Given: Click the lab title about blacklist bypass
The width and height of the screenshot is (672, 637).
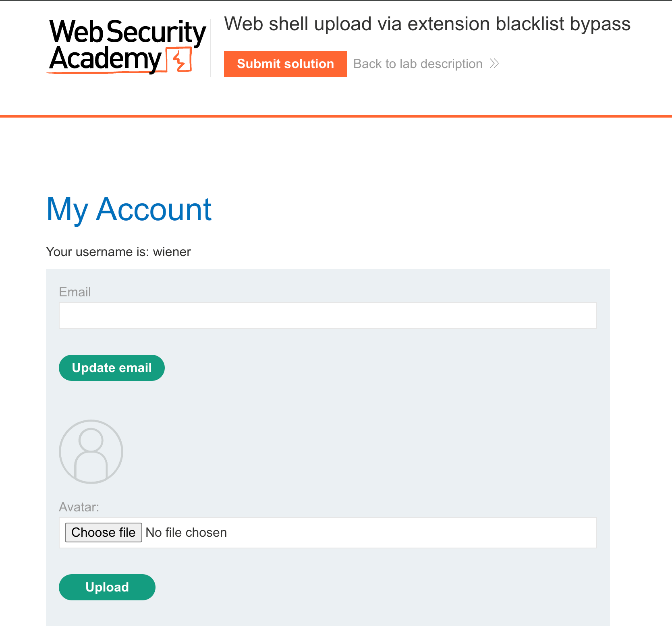Looking at the screenshot, I should click(x=427, y=24).
